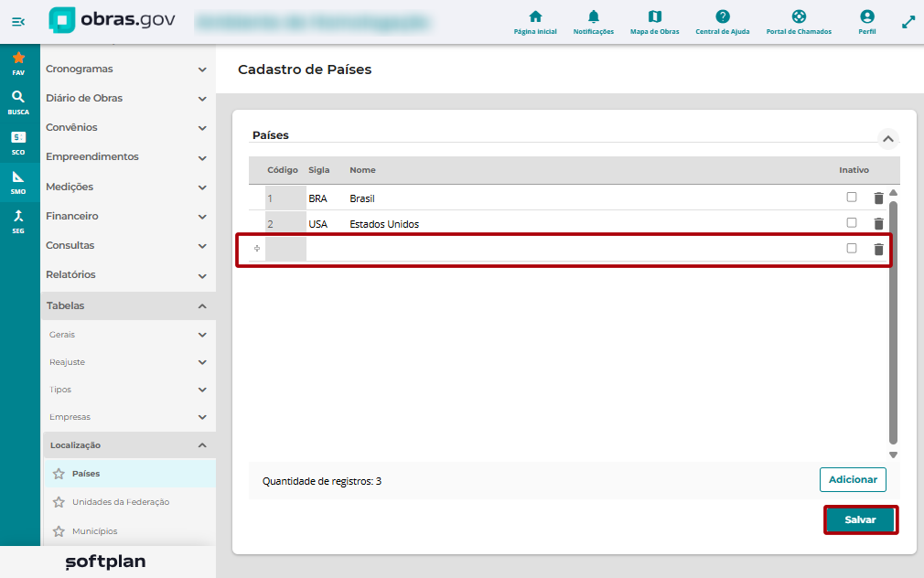
Task: Mark Estados Unidos as Inativo
Action: point(852,223)
